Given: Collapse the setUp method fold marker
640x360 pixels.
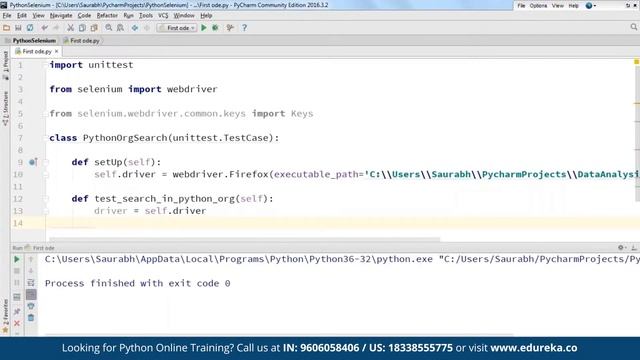Looking at the screenshot, I should click(46, 162).
